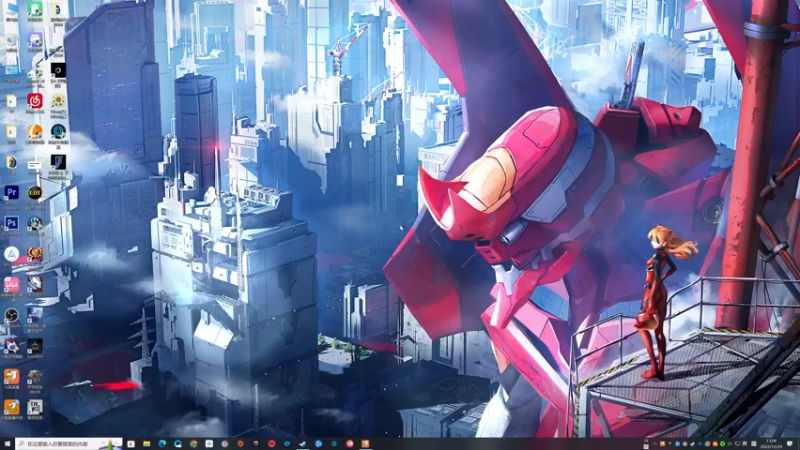Select the teal circular Q desktop icon
This screenshot has height=450, width=800.
pos(58,132)
